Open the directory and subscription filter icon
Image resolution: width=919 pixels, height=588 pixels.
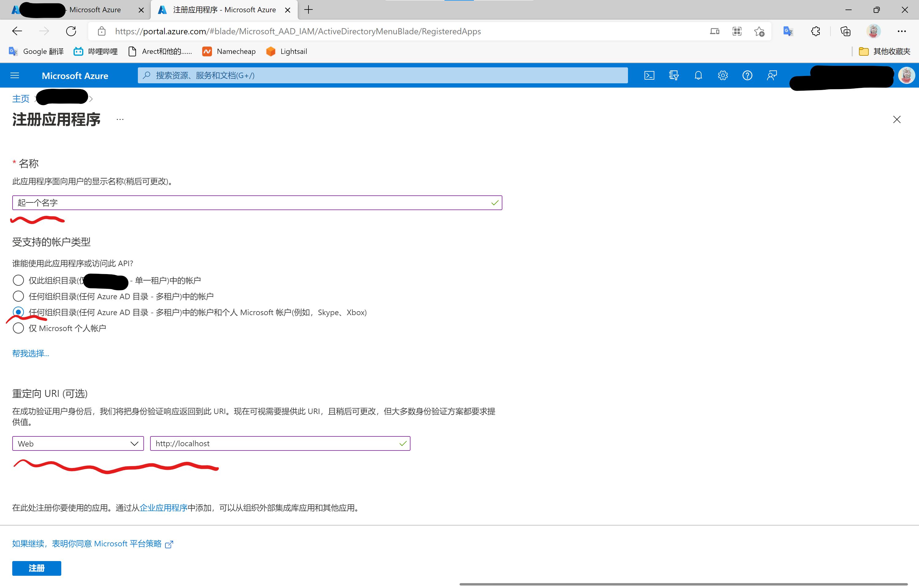[x=674, y=75]
